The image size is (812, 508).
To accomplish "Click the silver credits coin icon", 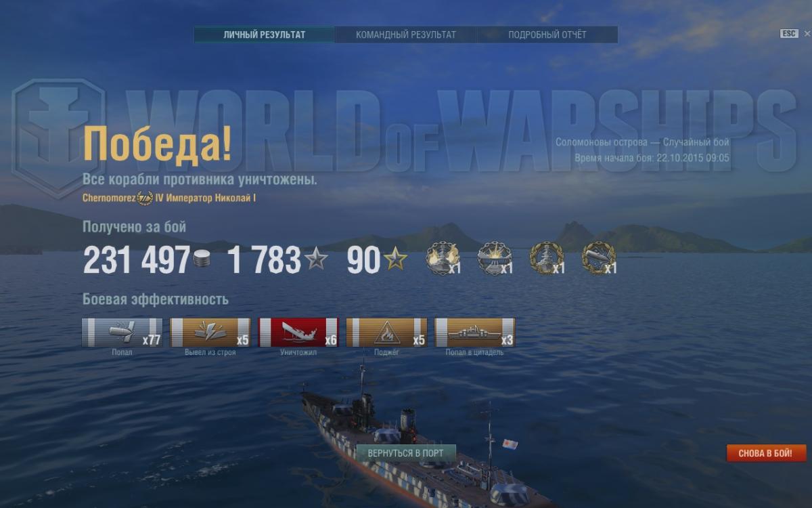I will [x=201, y=259].
